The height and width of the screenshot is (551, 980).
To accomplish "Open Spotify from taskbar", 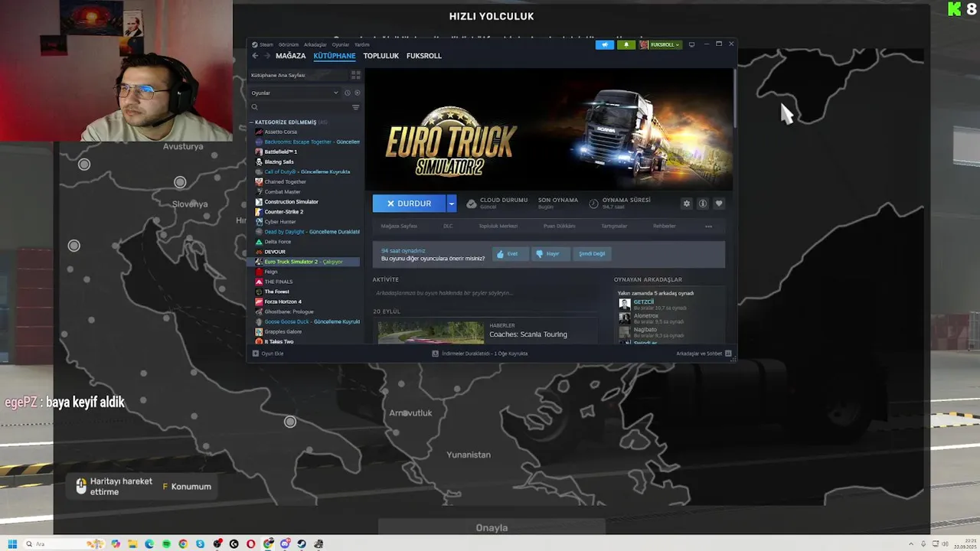I will click(x=166, y=544).
